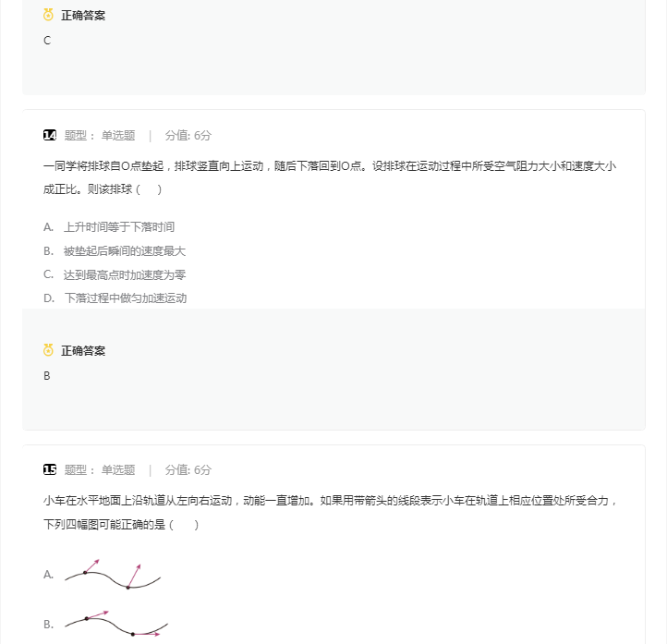Click the 正确答案 heading above answer C
This screenshot has height=644, width=667.
[x=83, y=15]
